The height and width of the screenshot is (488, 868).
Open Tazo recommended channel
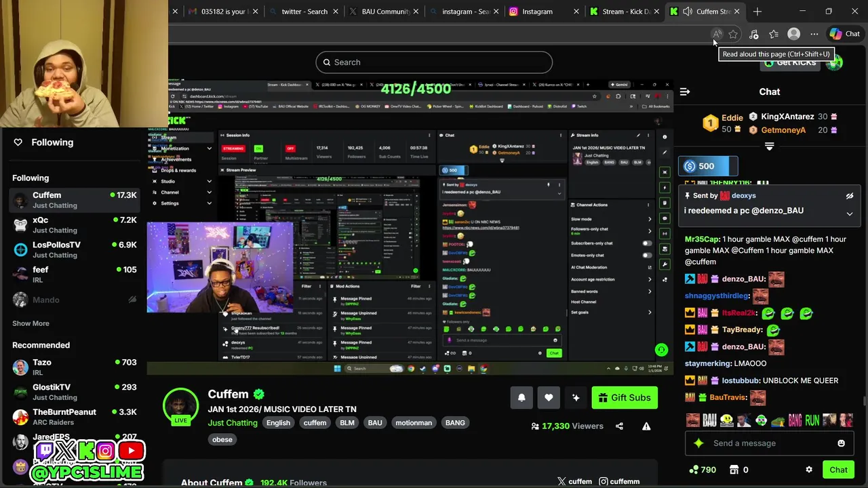[x=75, y=367]
